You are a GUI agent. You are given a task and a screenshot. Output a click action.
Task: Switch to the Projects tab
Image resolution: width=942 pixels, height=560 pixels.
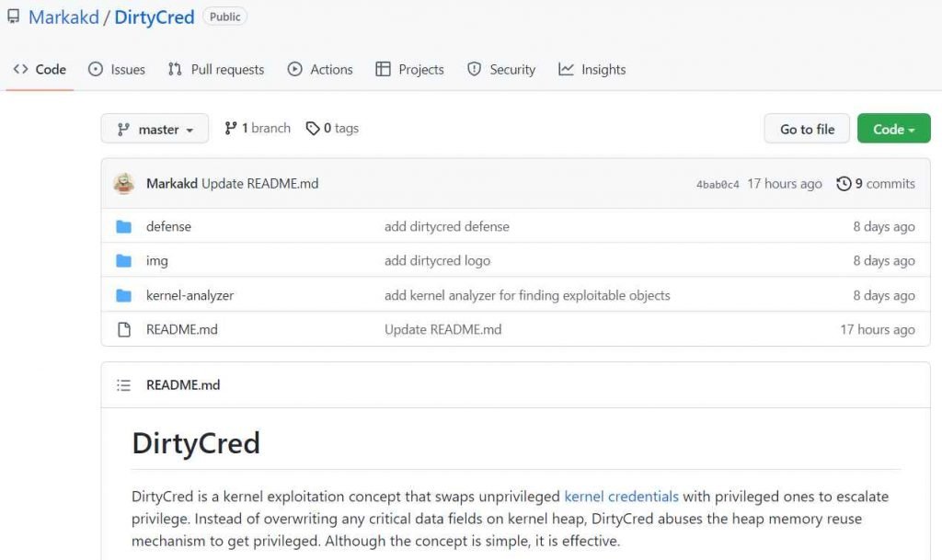[409, 70]
